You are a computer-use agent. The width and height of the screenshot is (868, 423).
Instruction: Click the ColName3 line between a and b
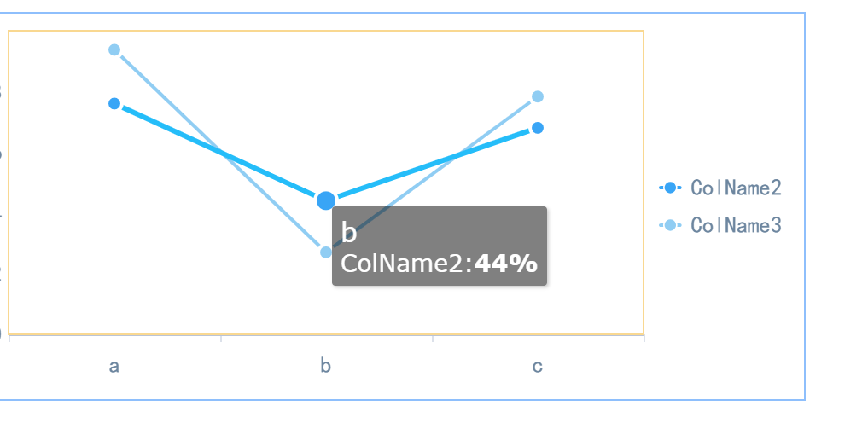pyautogui.click(x=220, y=152)
